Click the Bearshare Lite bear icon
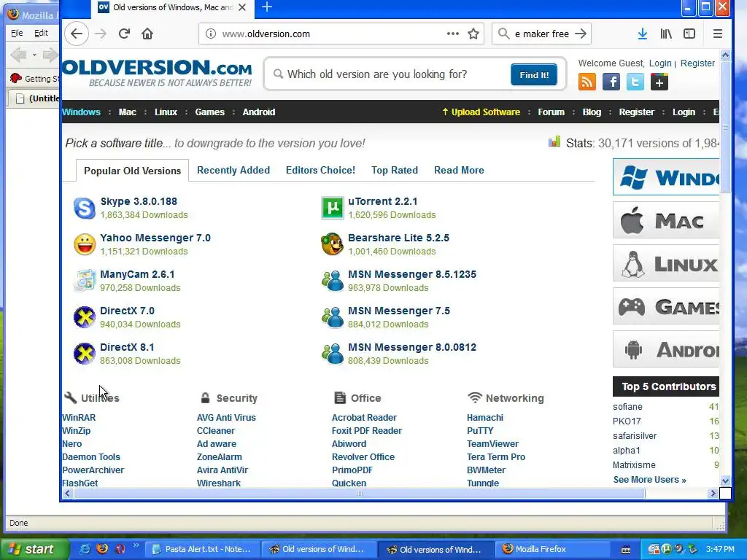The width and height of the screenshot is (747, 560). pyautogui.click(x=333, y=244)
